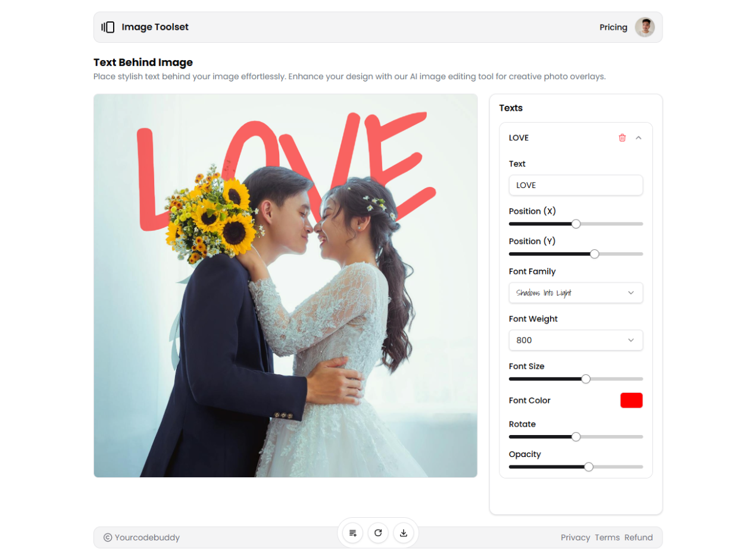Click the reset refresh icon button
This screenshot has height=560, width=756.
(x=378, y=533)
